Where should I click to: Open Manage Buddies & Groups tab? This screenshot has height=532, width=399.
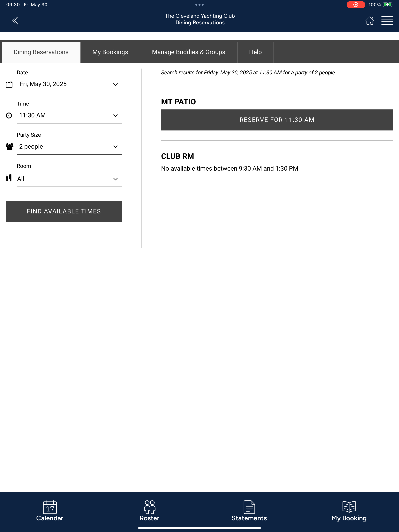188,52
